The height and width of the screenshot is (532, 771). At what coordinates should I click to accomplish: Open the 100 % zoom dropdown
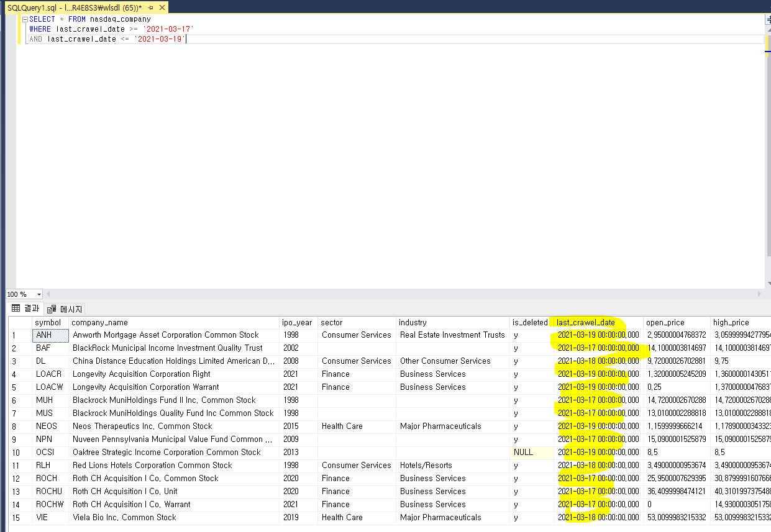click(39, 294)
